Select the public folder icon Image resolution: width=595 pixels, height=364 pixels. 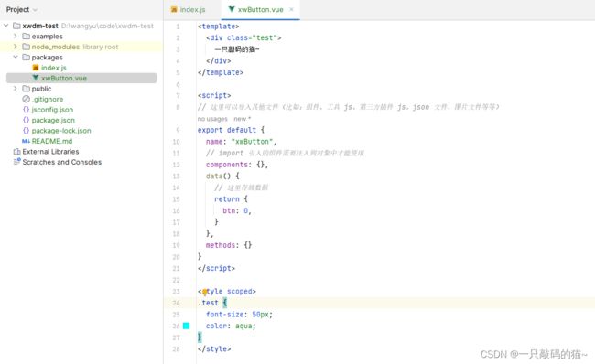click(x=26, y=89)
